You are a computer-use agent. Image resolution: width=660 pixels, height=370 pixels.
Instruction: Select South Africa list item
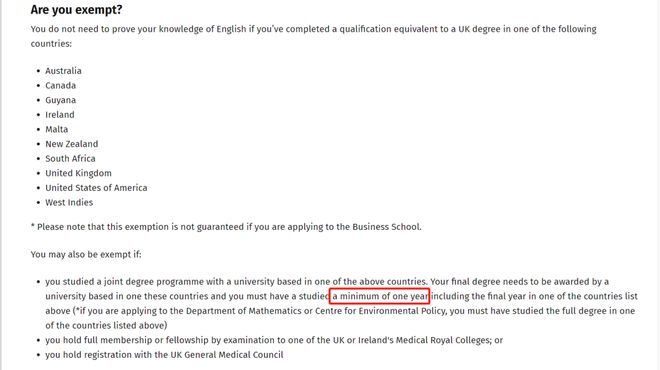(70, 159)
